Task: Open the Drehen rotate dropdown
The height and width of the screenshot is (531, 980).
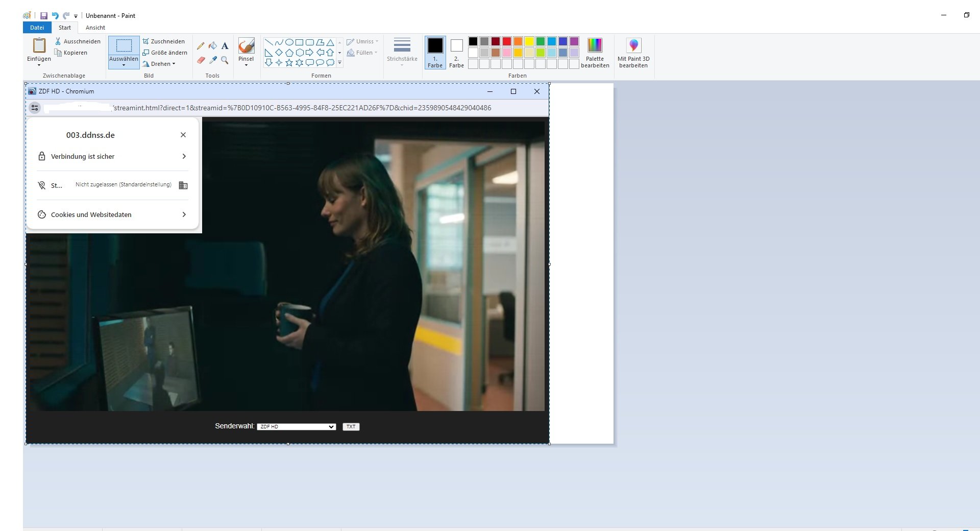Action: tap(160, 64)
